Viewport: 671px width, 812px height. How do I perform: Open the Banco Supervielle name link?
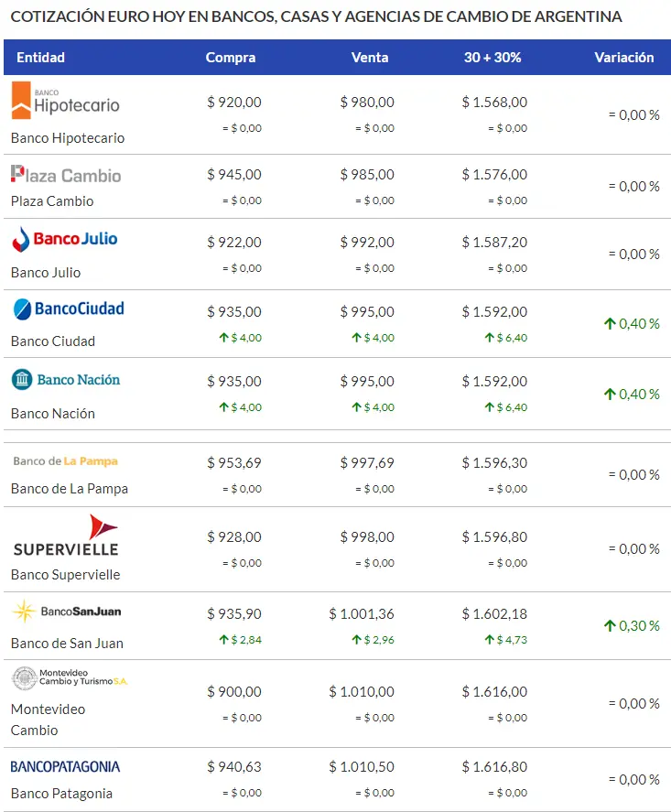65,575
